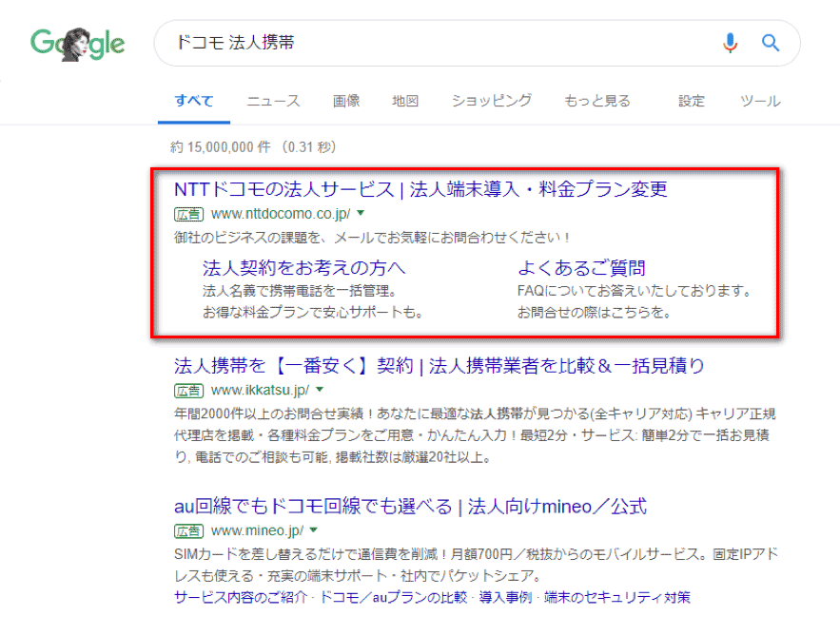
Task: Click the magnifying glass search icon
Action: (771, 43)
